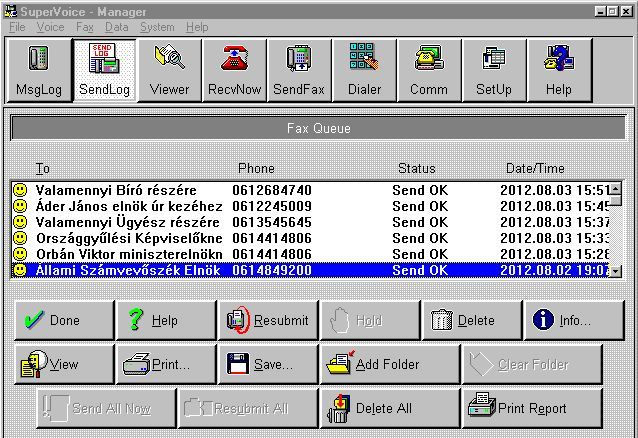Click phone number 0614849200
Viewport: 638px width, 438px height.
coord(272,270)
